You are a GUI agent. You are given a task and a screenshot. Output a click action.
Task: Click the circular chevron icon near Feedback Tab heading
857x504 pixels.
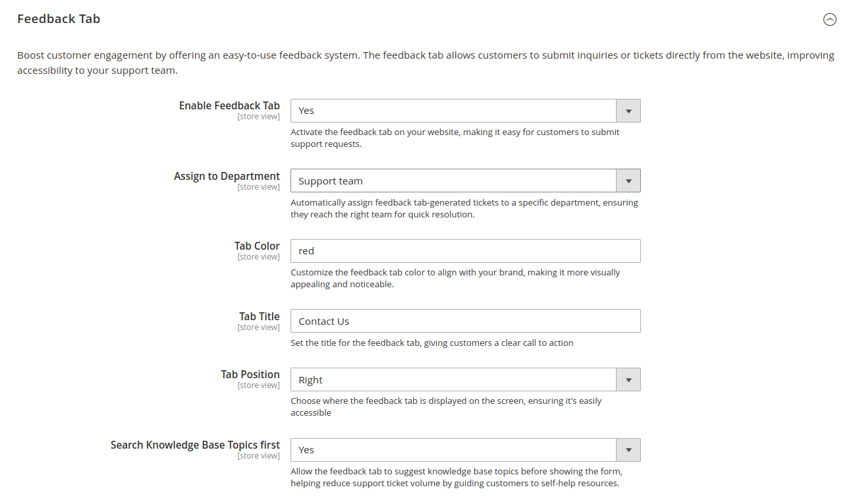coord(830,20)
